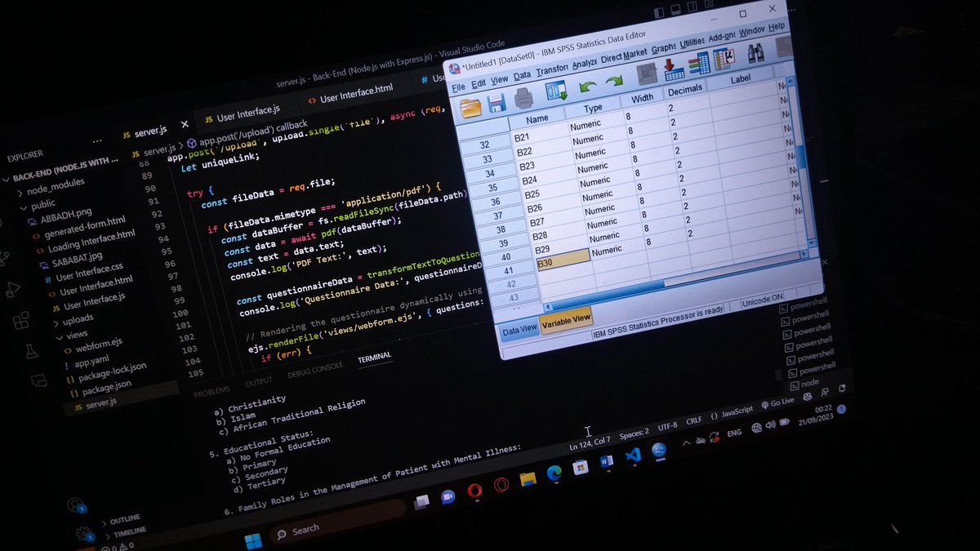Open package-lock.json in the Explorer
Image resolution: width=980 pixels, height=551 pixels.
tap(107, 375)
